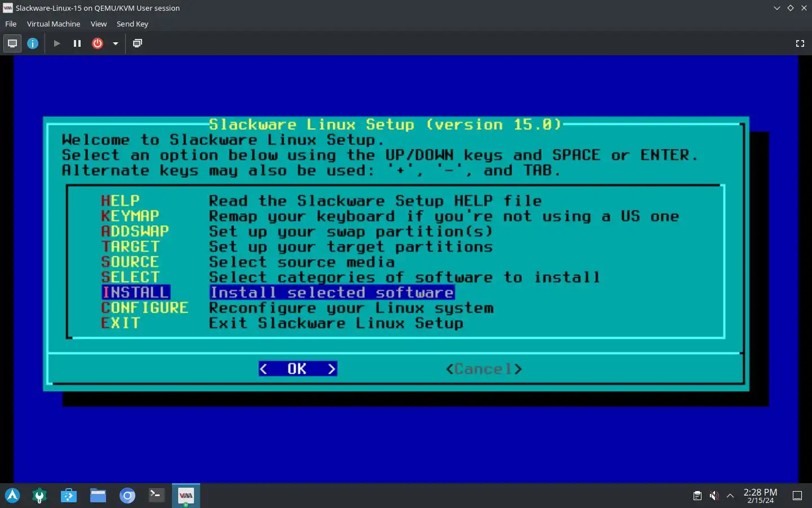Select the SOURCE setup option
Screen dimensions: 812x508
click(130, 261)
